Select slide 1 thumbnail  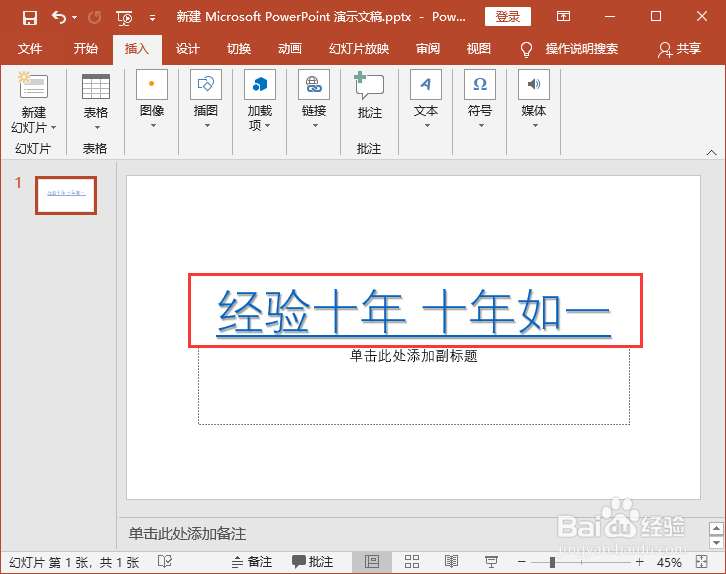click(66, 195)
